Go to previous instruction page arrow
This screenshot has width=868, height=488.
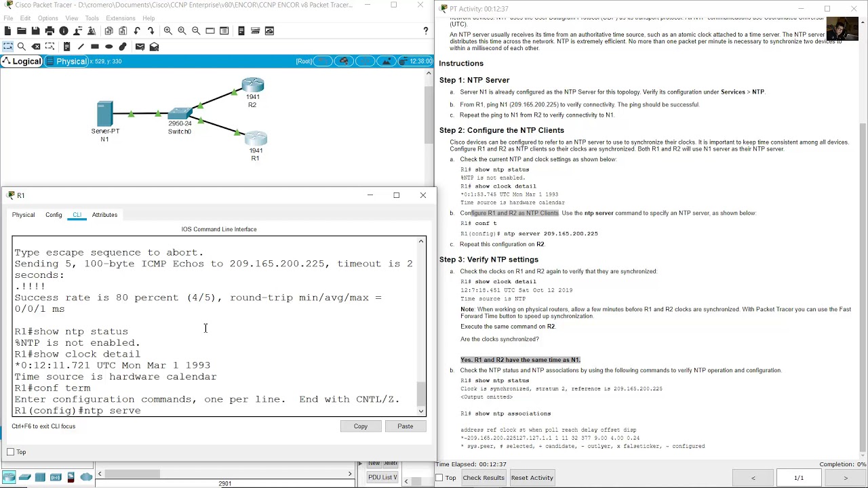click(x=753, y=478)
